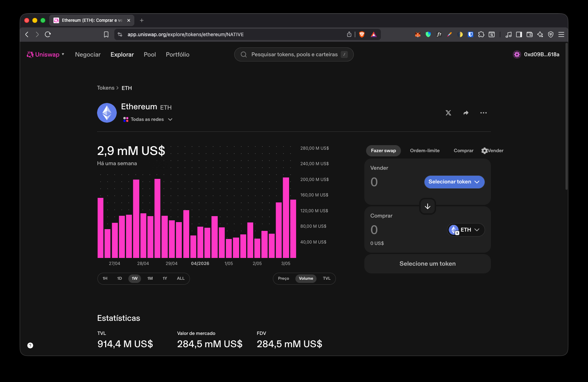Open the half-moon dark mode extension
Image resolution: width=588 pixels, height=382 pixels.
point(460,34)
